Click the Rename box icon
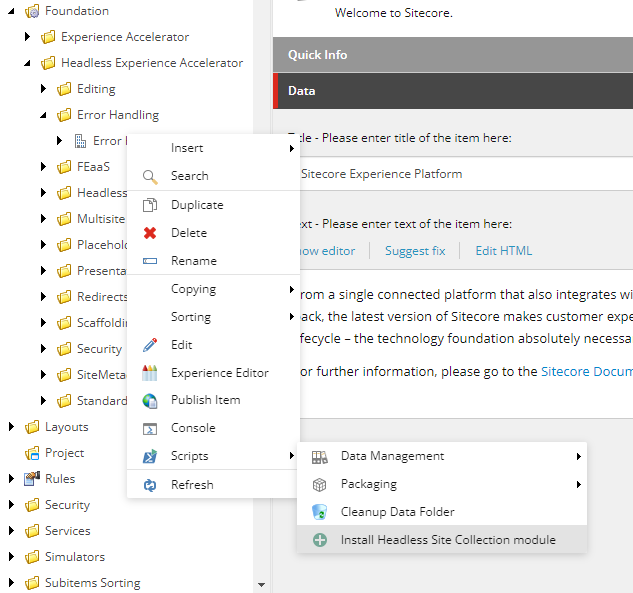The height and width of the screenshot is (593, 633). tap(150, 261)
